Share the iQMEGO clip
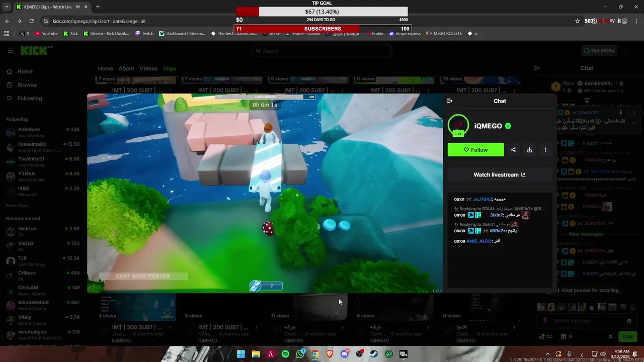Screen dimensions: 644x362 point(513,150)
